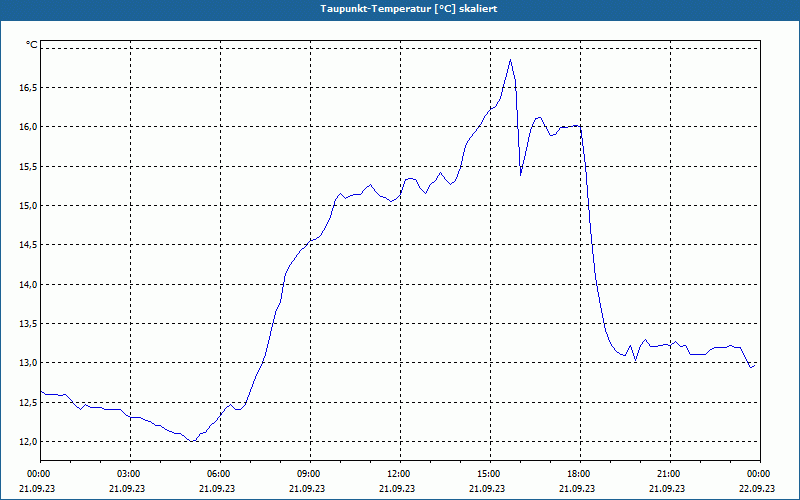800x500 pixels.
Task: Click the 09:00 time label
Action: coord(310,474)
